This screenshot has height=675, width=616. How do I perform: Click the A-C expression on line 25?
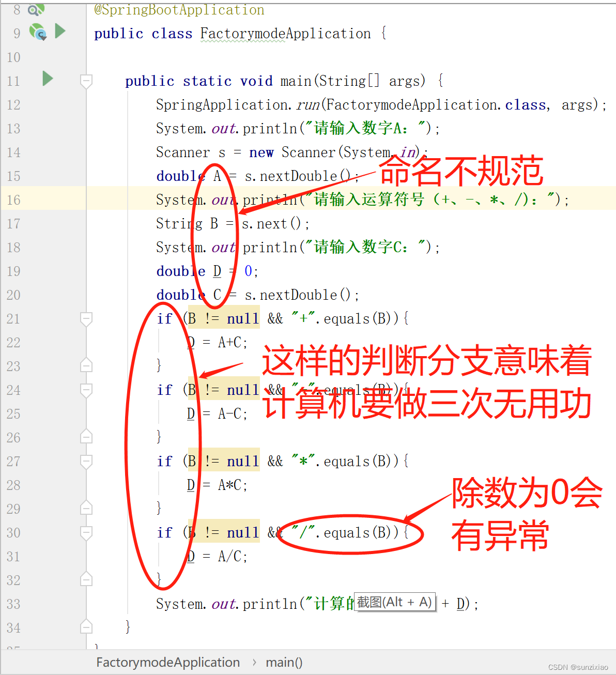click(x=230, y=414)
